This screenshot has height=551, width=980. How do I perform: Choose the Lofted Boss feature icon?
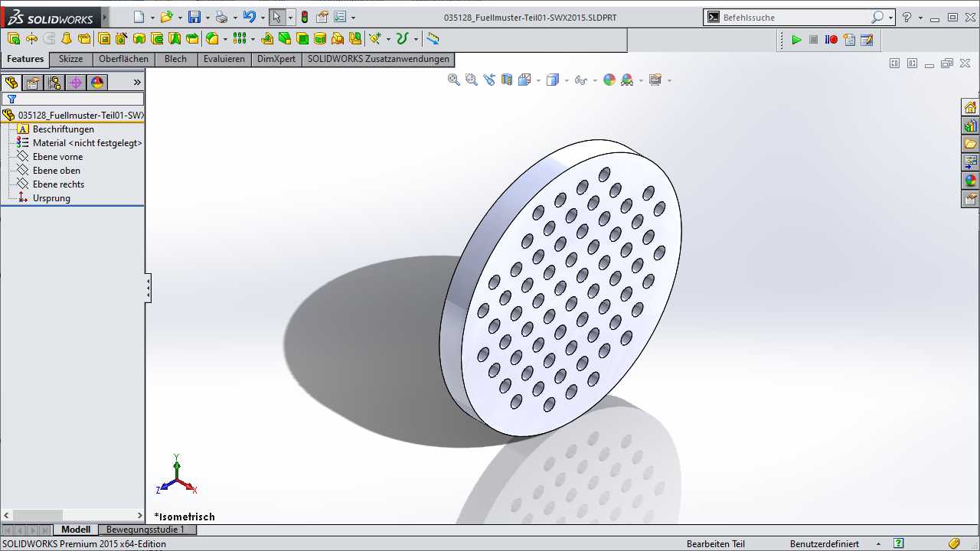67,38
